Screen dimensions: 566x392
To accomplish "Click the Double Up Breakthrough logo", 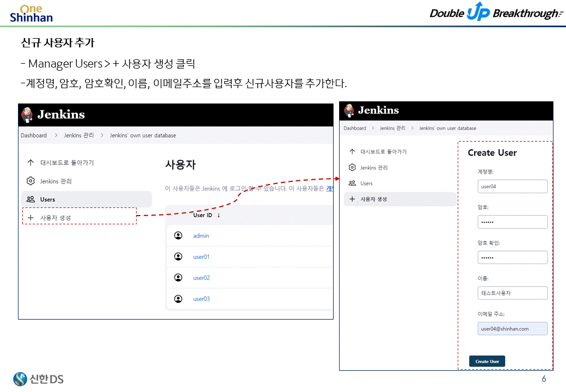I will [x=496, y=12].
